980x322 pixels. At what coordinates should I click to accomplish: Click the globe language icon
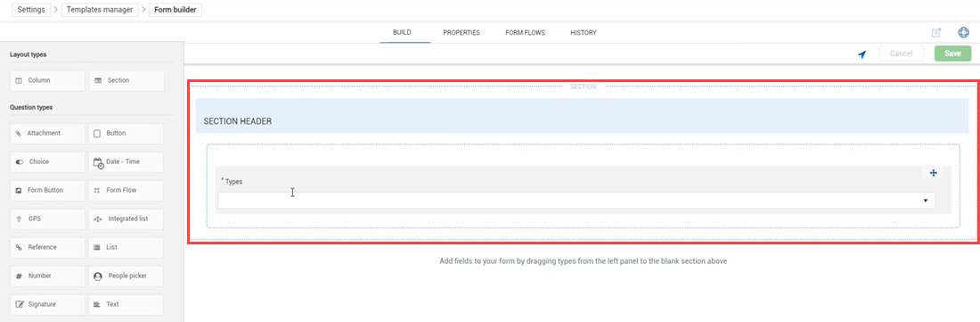pyautogui.click(x=963, y=32)
